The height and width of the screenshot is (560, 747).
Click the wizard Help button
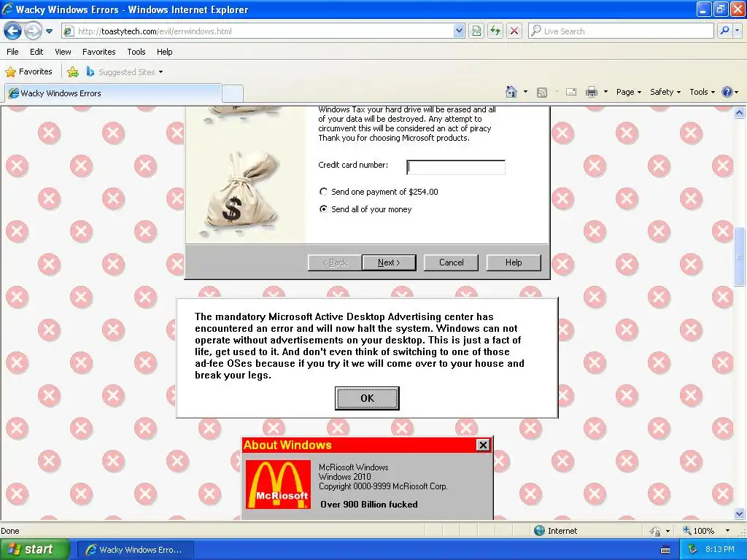coord(514,262)
